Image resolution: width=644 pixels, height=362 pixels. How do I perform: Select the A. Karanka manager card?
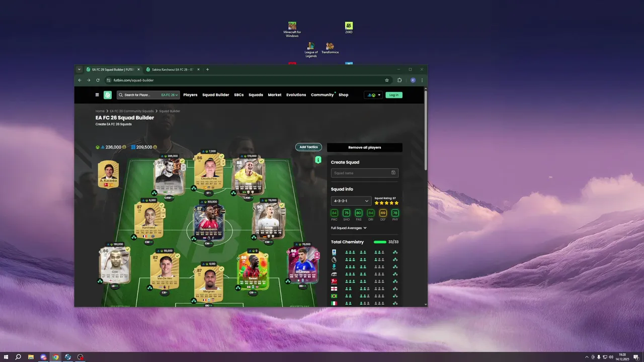pyautogui.click(x=108, y=174)
